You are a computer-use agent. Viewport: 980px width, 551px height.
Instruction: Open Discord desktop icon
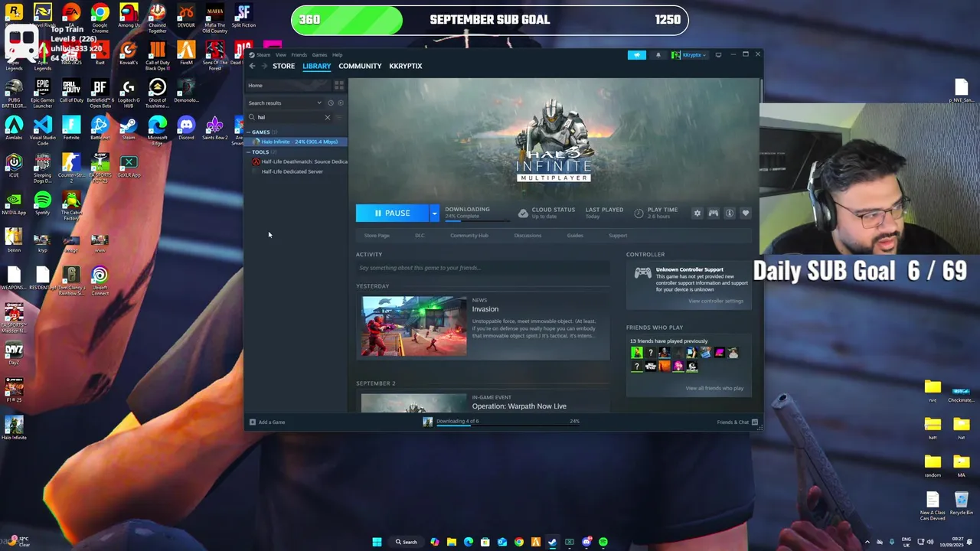pos(186,128)
